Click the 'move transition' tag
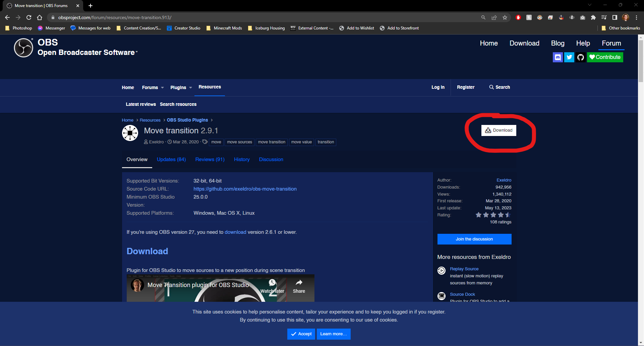644x346 pixels. pyautogui.click(x=272, y=142)
